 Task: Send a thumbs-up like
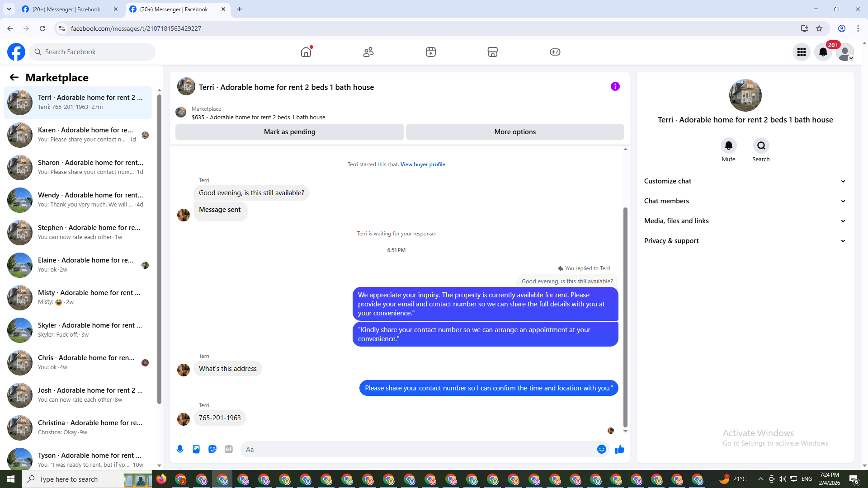point(619,449)
